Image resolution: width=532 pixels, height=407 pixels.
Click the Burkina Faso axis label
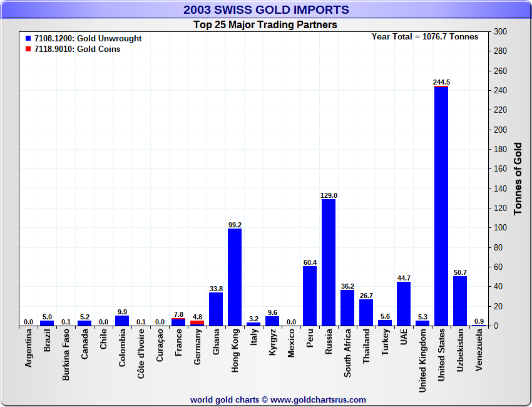click(66, 354)
